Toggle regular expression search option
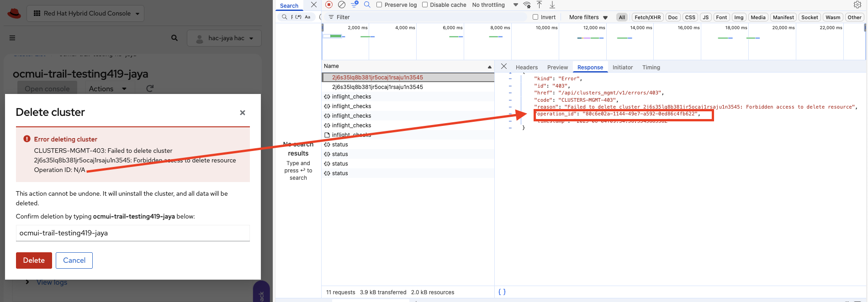Screen dimensions: 868x302 tap(298, 17)
